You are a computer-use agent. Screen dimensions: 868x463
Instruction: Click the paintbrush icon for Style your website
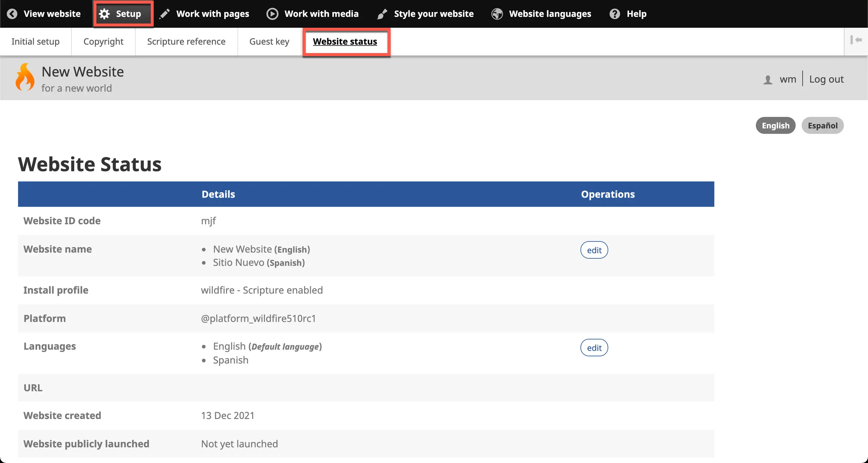382,14
